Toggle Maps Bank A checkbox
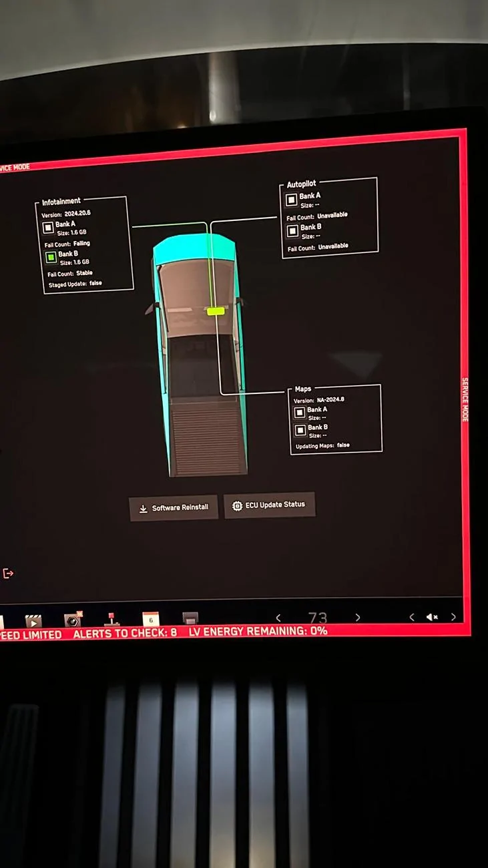This screenshot has height=868, width=488. click(300, 413)
